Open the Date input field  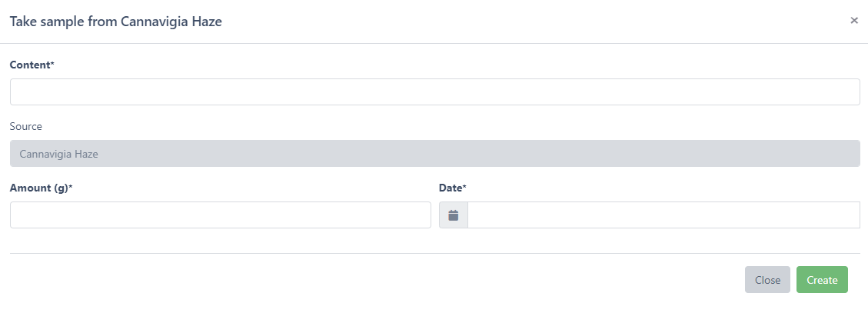point(663,215)
